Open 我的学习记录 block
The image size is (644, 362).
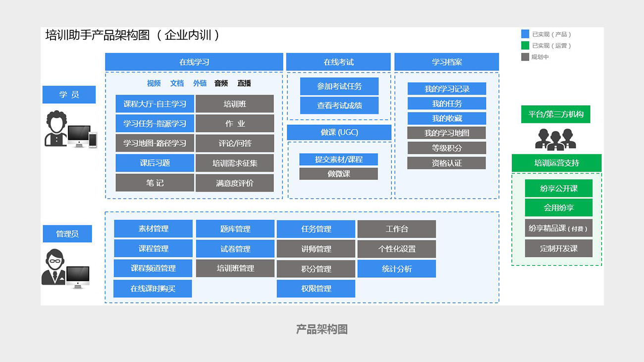pyautogui.click(x=447, y=89)
